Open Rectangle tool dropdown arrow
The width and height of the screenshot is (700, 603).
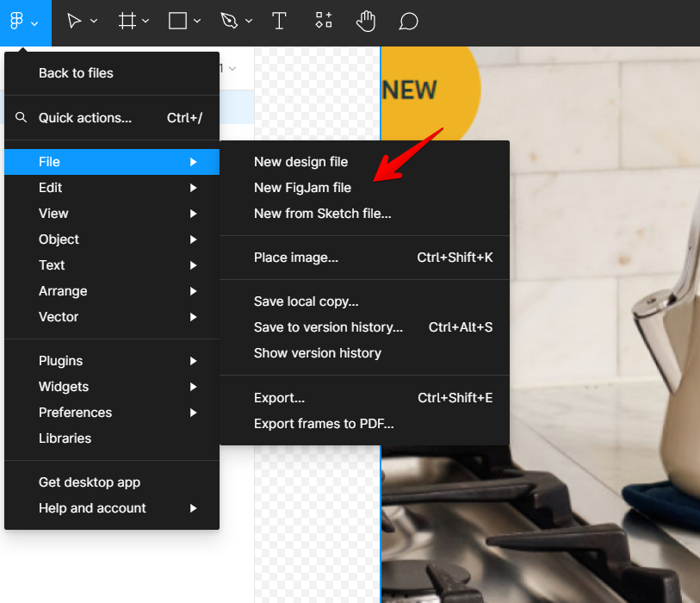(x=197, y=22)
